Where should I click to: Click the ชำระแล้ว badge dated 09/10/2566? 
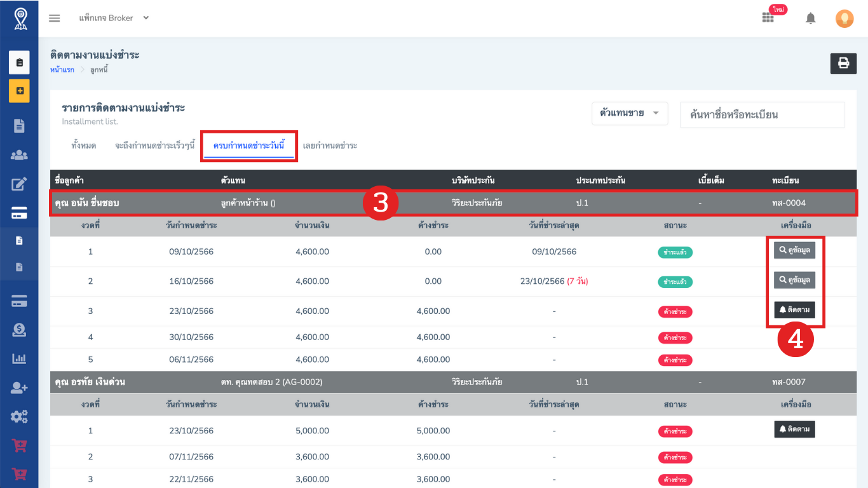pos(675,252)
